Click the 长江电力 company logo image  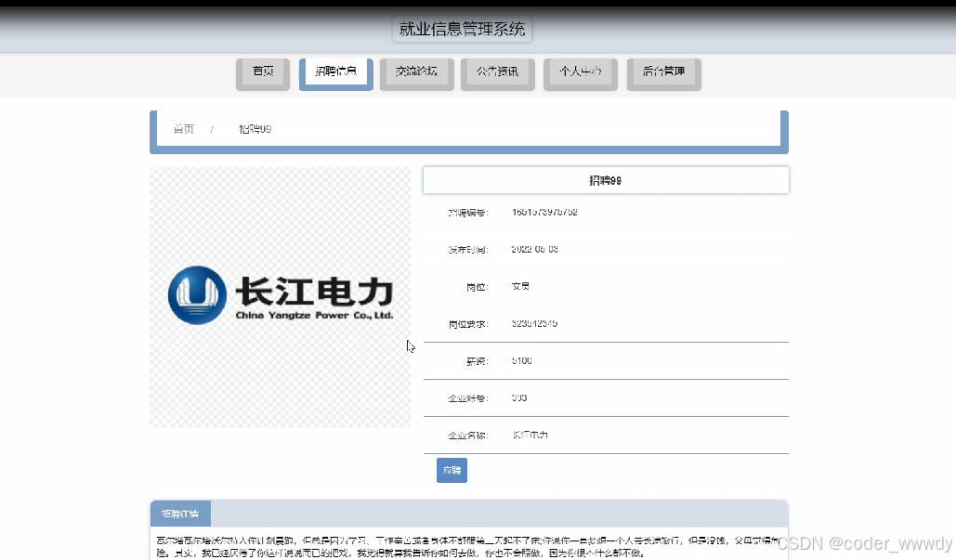pyautogui.click(x=281, y=297)
